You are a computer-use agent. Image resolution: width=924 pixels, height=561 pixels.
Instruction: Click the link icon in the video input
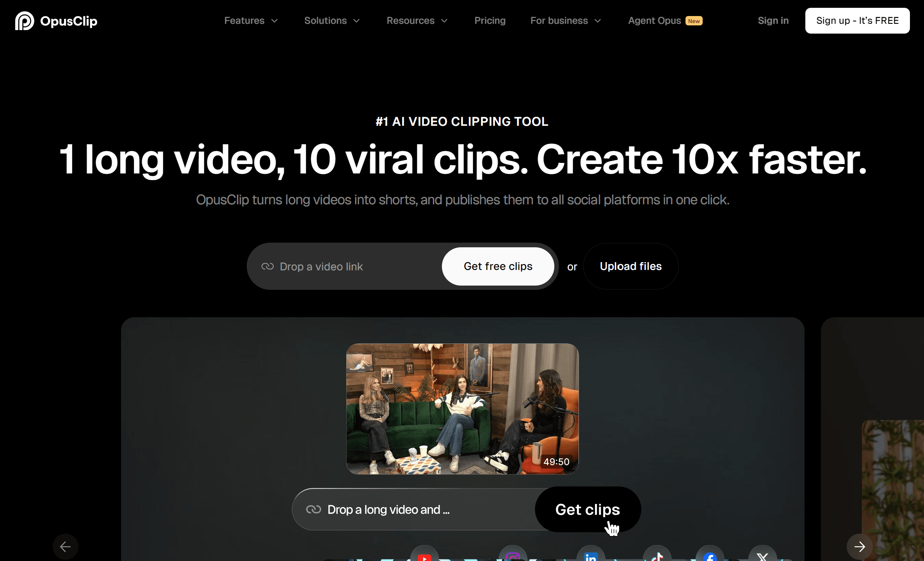(x=267, y=266)
